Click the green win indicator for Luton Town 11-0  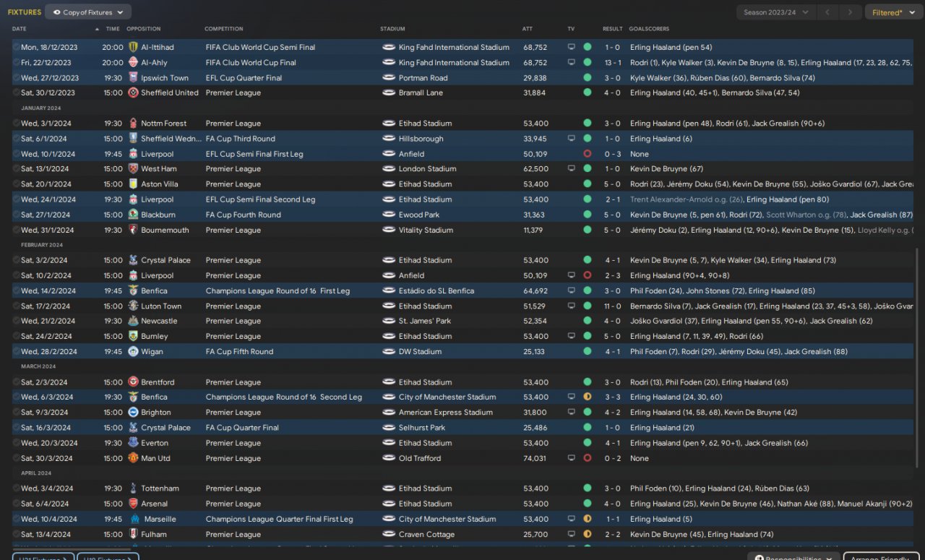click(588, 306)
